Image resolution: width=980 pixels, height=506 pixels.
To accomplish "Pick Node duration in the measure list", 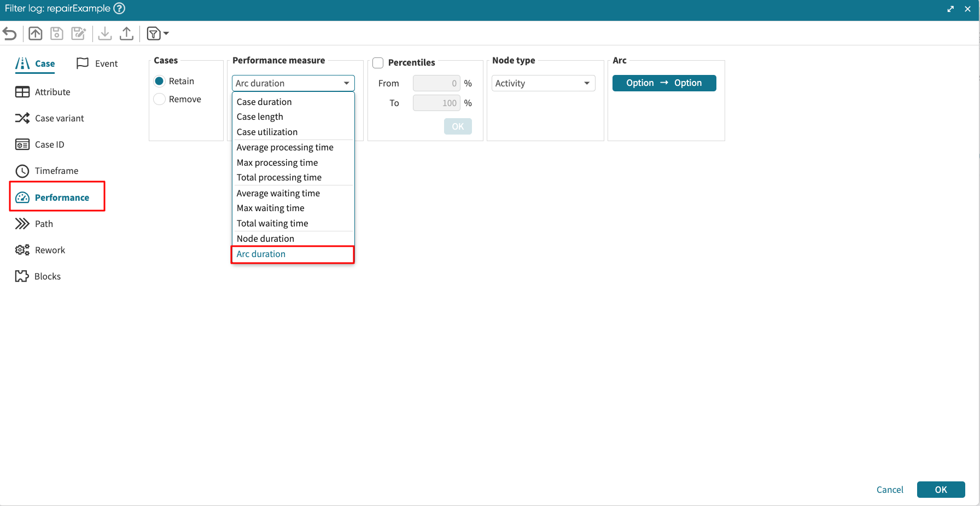I will click(x=265, y=239).
